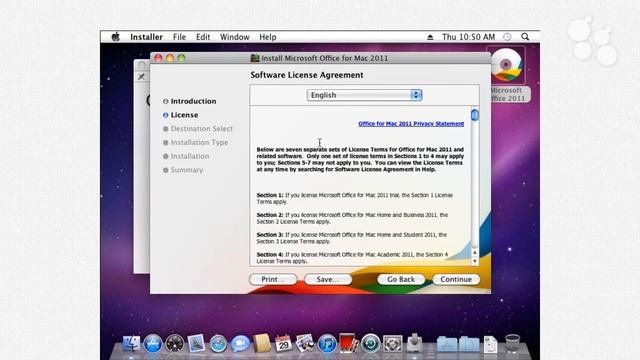
Task: Click the Section 1 license paragraph
Action: pos(355,198)
